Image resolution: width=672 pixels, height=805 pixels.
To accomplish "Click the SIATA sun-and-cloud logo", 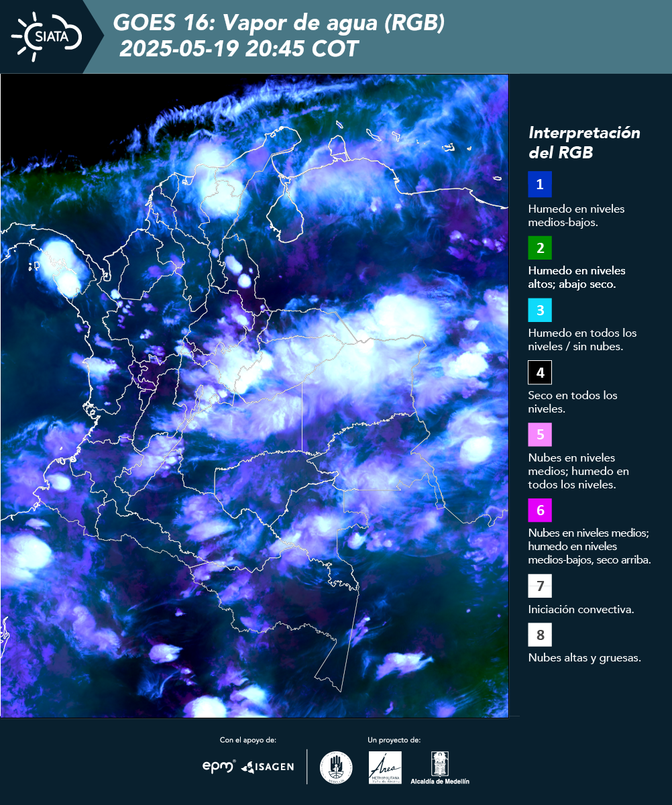I will click(47, 36).
